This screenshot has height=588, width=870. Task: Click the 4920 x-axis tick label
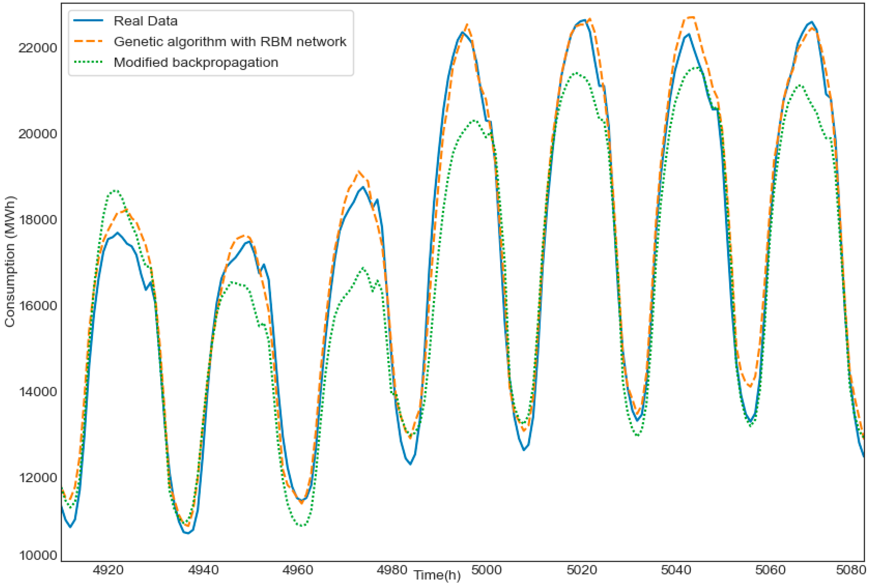[x=108, y=570]
